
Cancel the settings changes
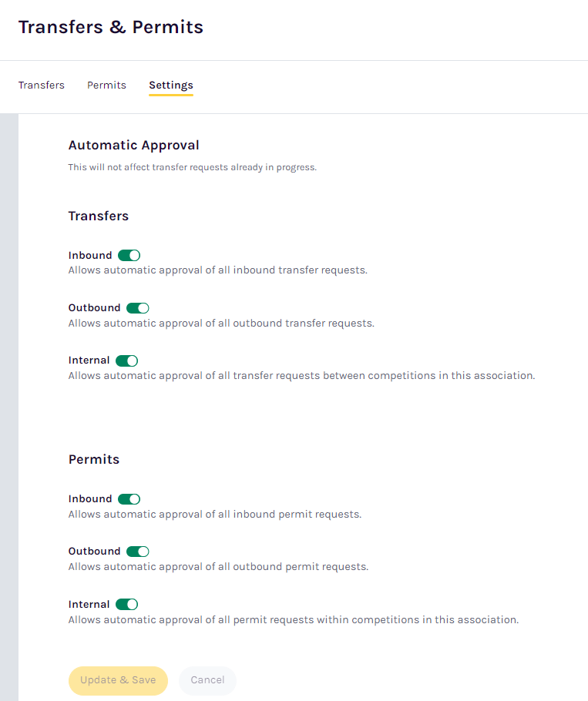click(x=207, y=680)
